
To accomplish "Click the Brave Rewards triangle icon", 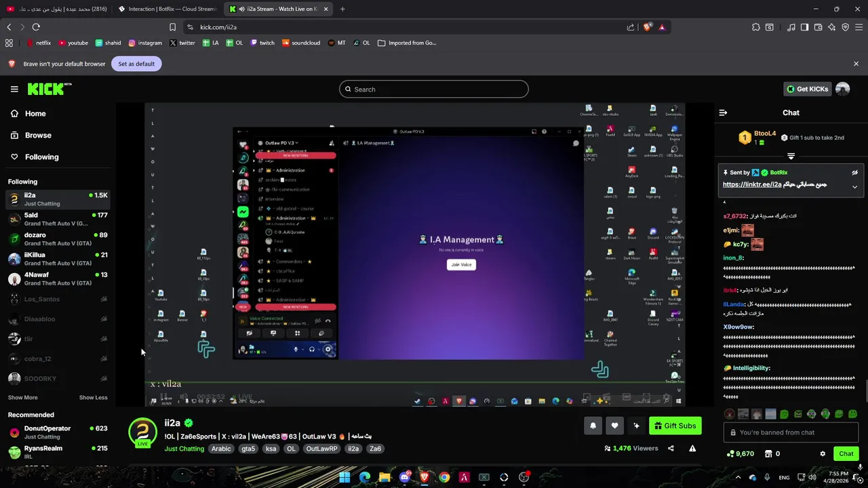I will click(662, 27).
